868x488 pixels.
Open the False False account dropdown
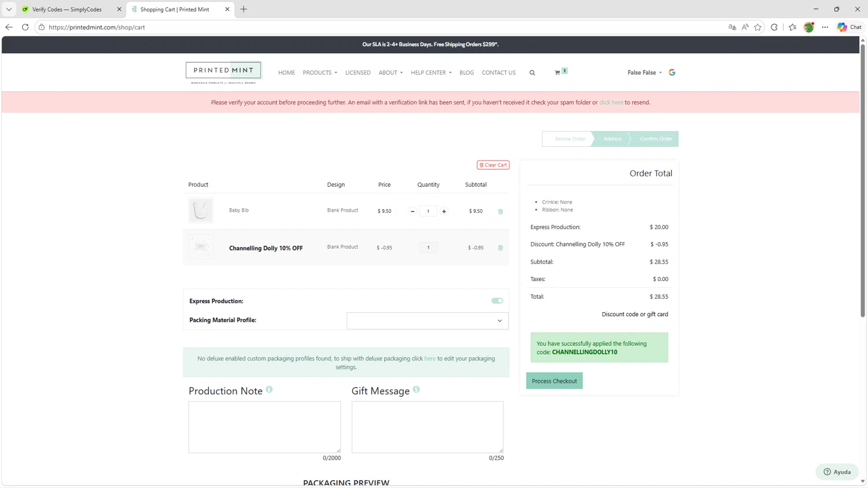pos(645,73)
